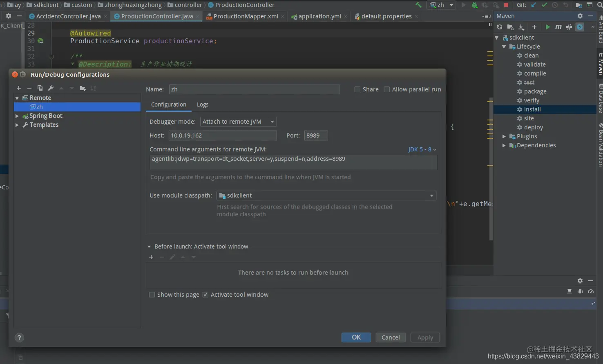The height and width of the screenshot is (364, 603).
Task: Click the Cancel button
Action: pyautogui.click(x=391, y=337)
